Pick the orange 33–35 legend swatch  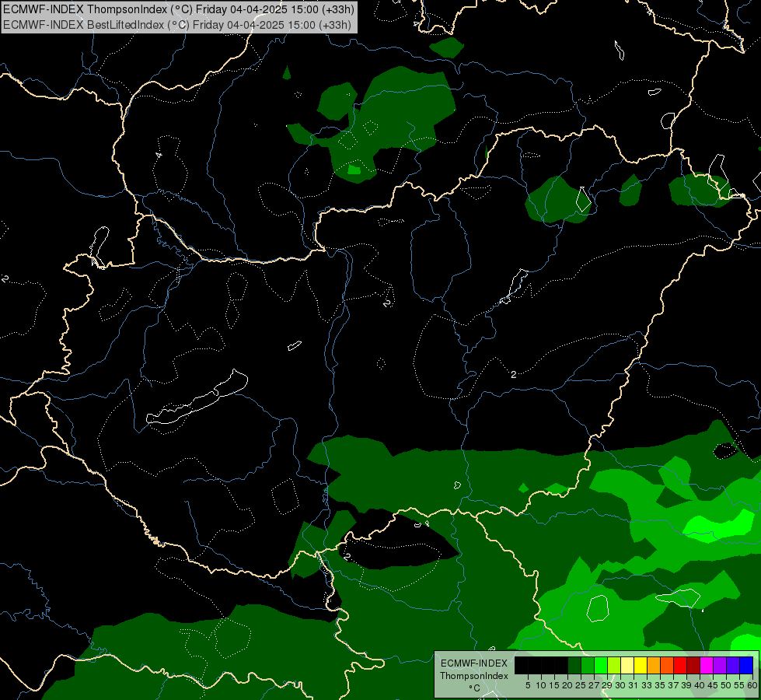(x=654, y=665)
